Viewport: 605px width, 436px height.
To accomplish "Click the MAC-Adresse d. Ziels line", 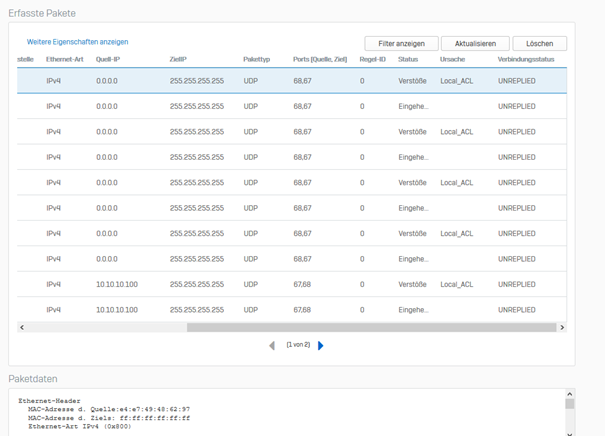I will [109, 418].
